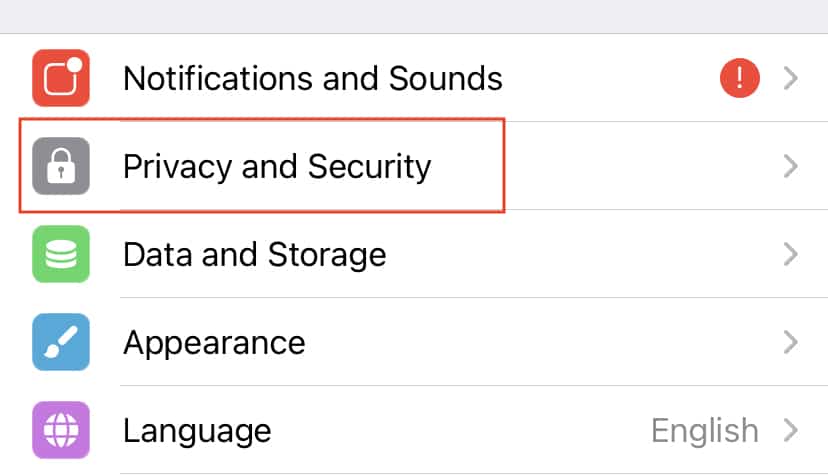
Task: Open Privacy and Security settings
Action: tap(414, 166)
